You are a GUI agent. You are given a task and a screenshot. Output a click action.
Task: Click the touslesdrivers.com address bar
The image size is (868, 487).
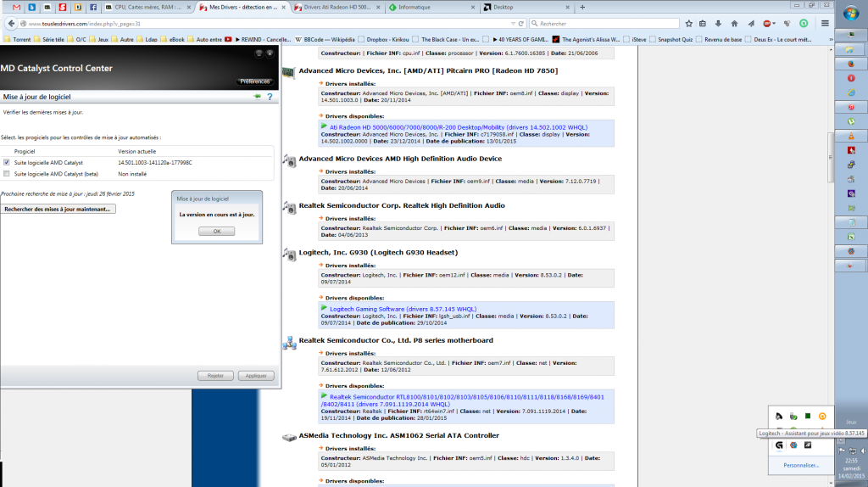point(265,23)
